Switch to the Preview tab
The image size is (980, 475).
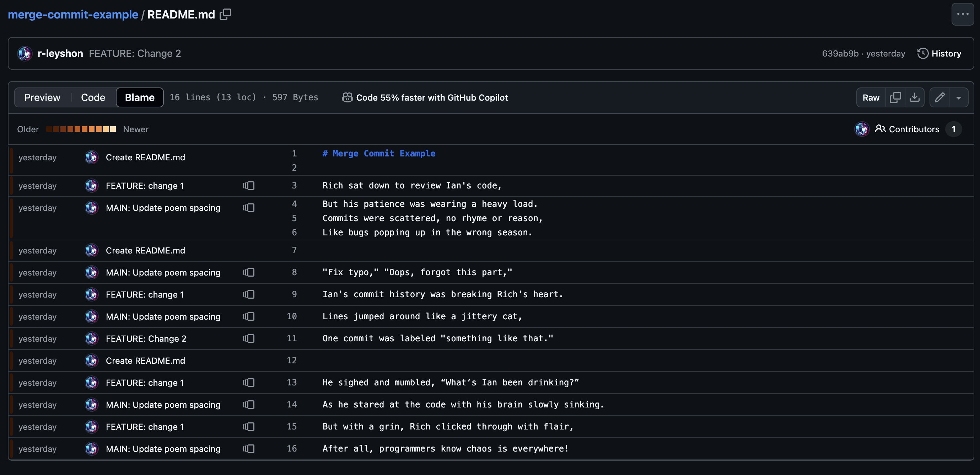point(42,97)
